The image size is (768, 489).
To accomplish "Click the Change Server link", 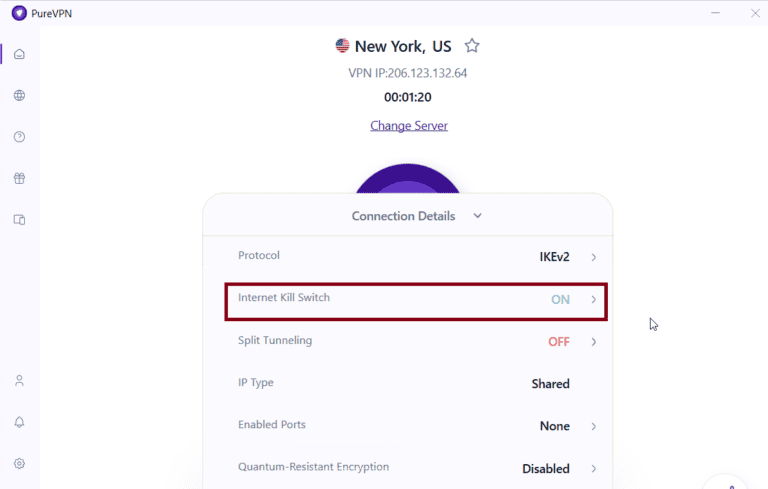I will [409, 126].
